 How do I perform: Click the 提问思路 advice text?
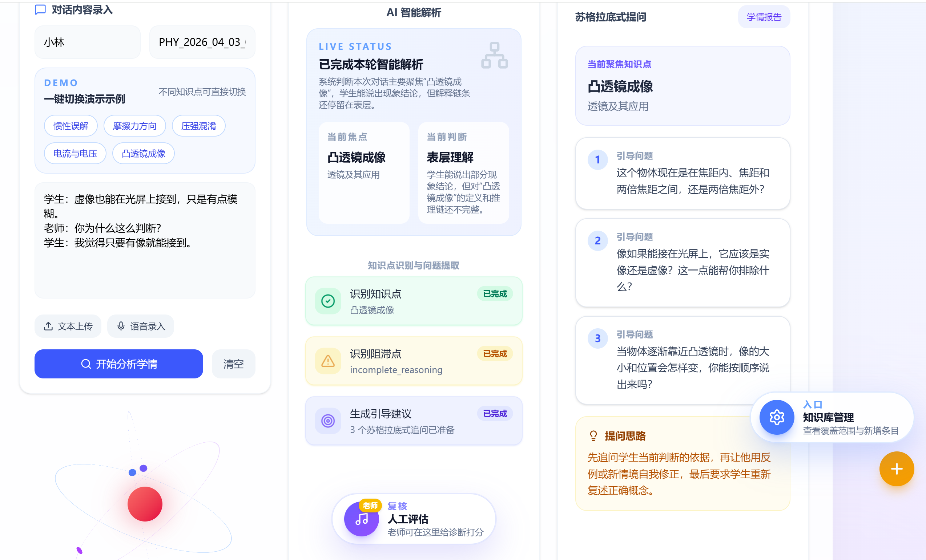coord(679,474)
